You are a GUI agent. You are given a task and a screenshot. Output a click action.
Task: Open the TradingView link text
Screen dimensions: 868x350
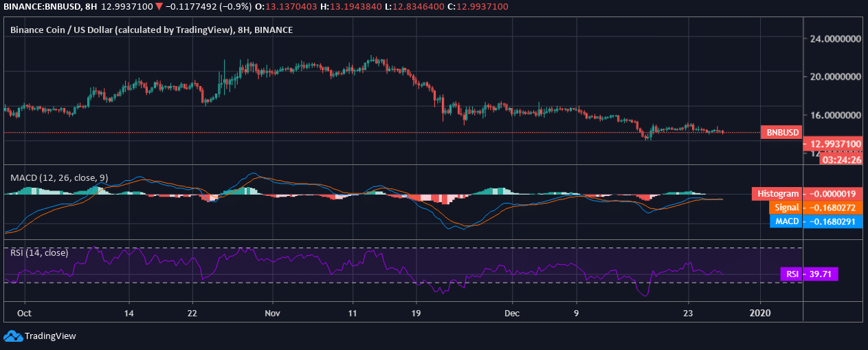[50, 336]
